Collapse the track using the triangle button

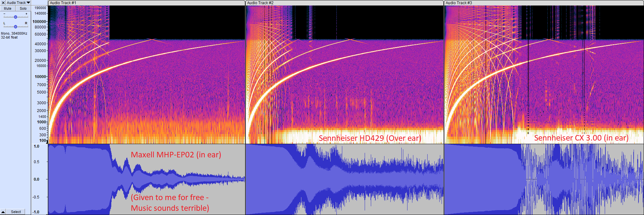click(3, 212)
